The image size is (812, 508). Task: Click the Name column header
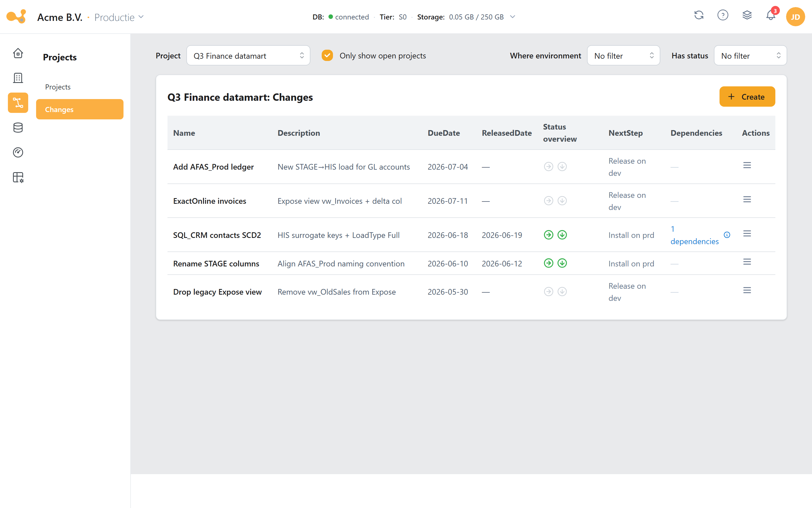point(184,133)
